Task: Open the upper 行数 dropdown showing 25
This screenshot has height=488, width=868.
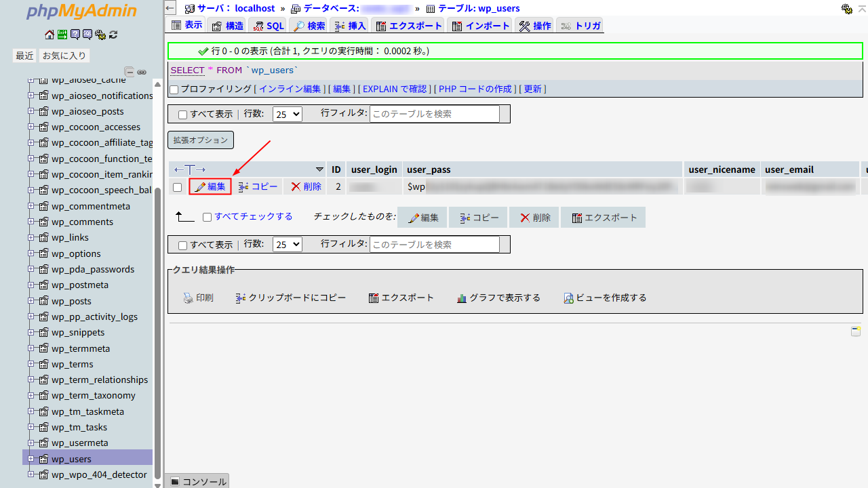Action: (288, 114)
